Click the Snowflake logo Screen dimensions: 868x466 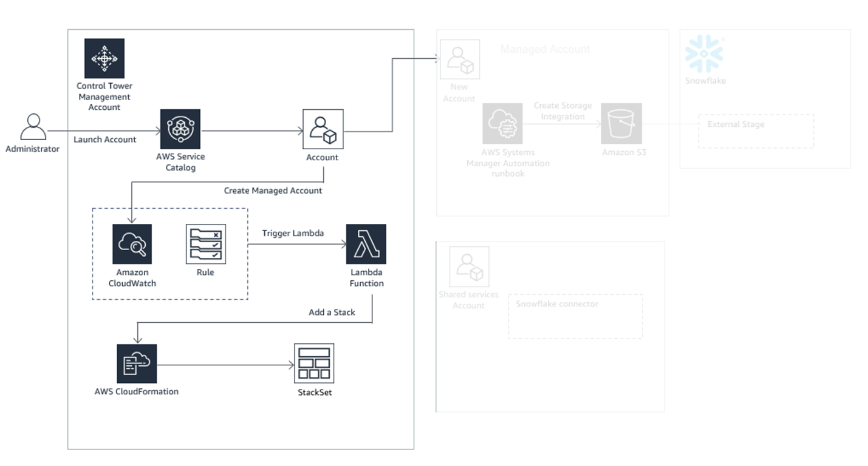(x=705, y=52)
